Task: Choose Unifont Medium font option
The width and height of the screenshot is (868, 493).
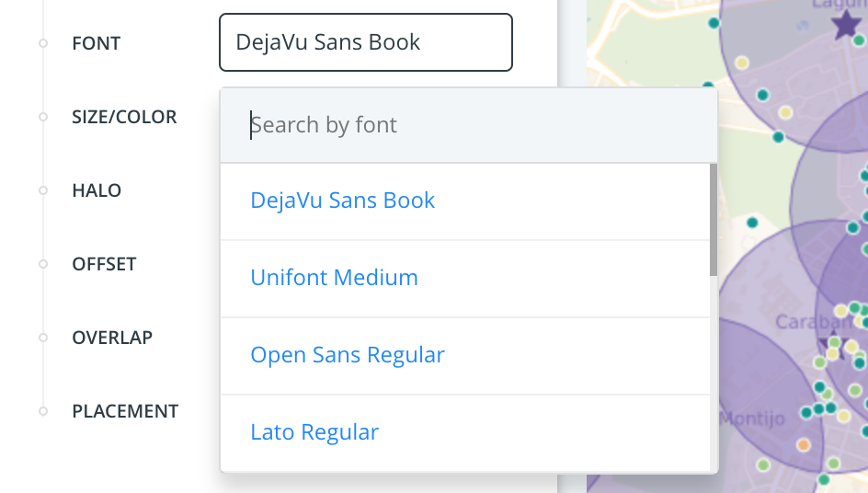Action: click(465, 278)
